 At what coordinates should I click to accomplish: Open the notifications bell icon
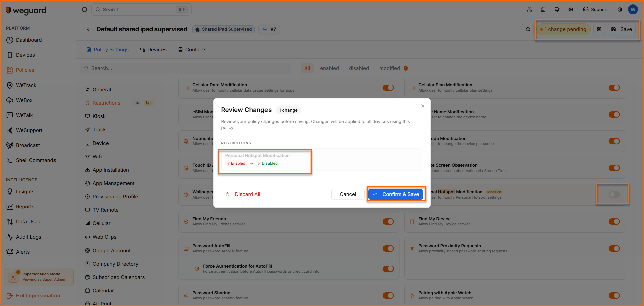[557, 10]
